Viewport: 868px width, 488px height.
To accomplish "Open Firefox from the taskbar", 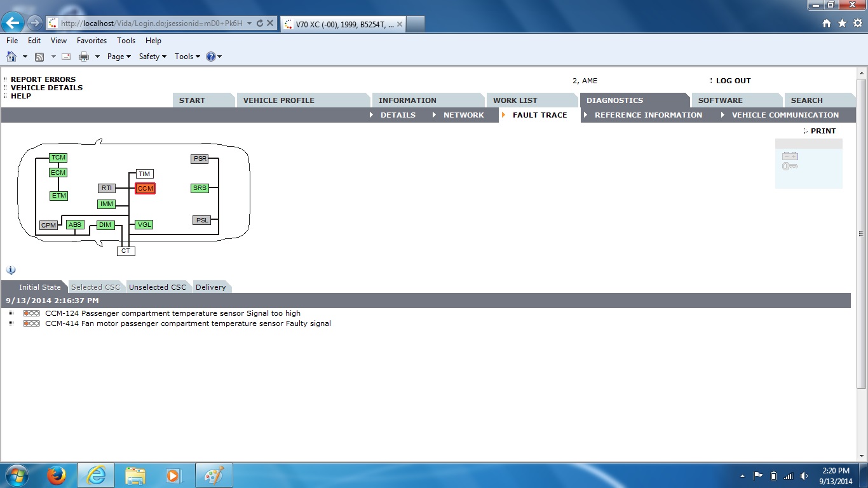I will pos(57,475).
